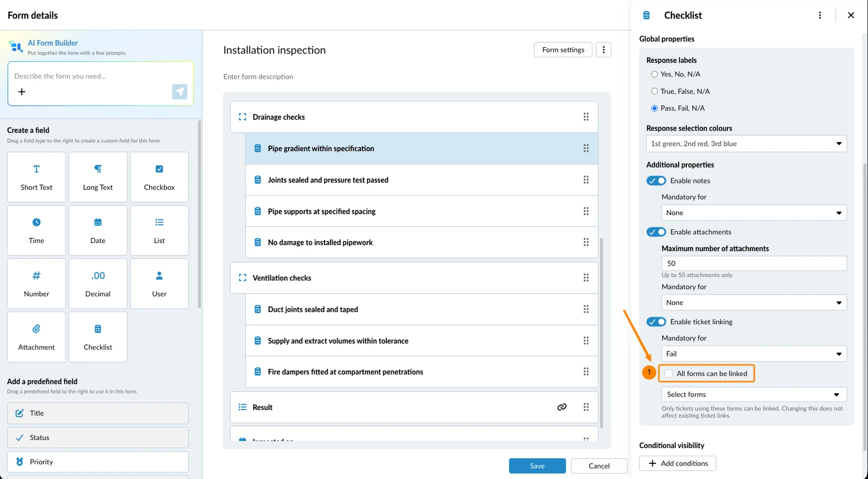Select the Yes, No, N/A response label
The image size is (868, 479).
pyautogui.click(x=654, y=74)
